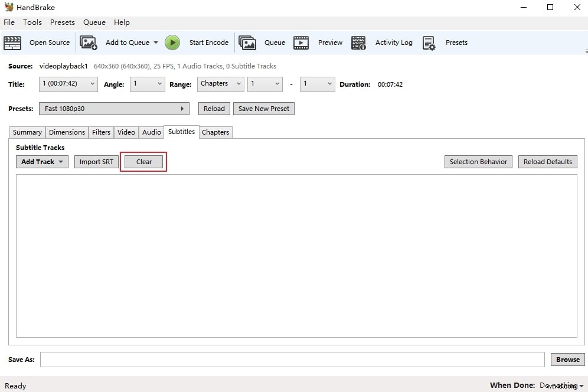Viewport: 588px width, 392px height.
Task: Click the Open Source toolbar icon
Action: tap(12, 42)
